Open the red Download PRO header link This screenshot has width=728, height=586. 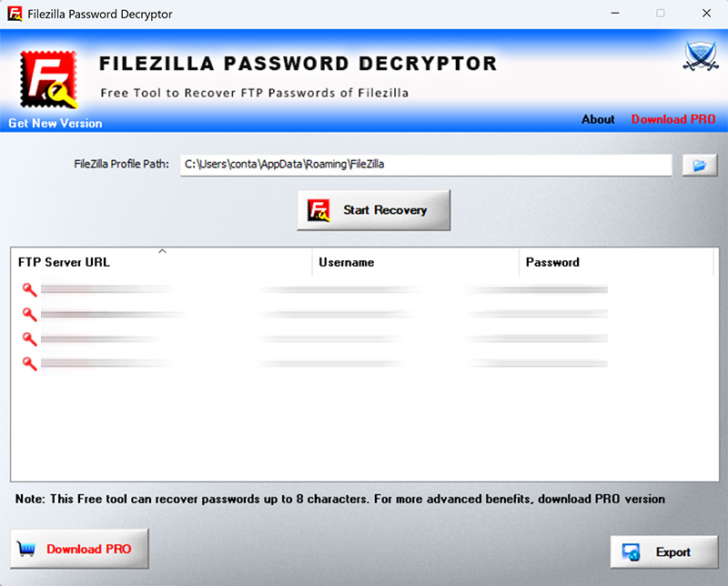pos(673,119)
